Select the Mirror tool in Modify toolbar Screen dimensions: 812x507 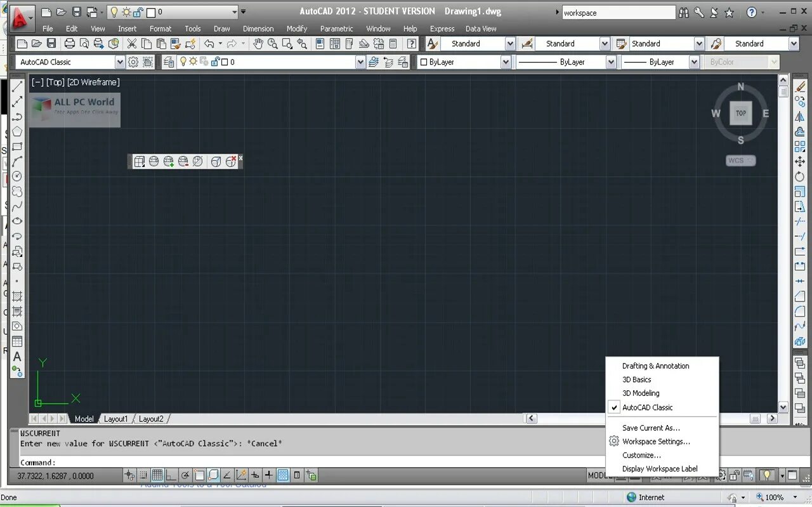[800, 117]
